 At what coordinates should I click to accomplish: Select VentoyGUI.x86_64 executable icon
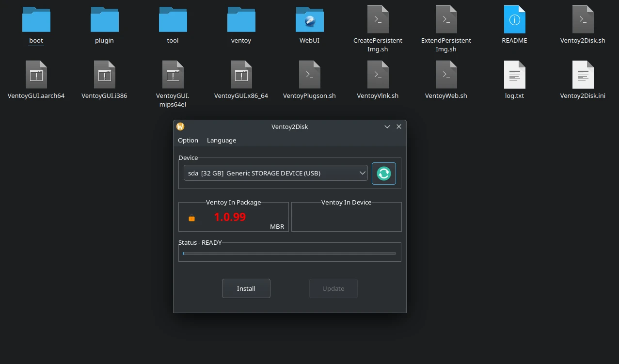241,75
